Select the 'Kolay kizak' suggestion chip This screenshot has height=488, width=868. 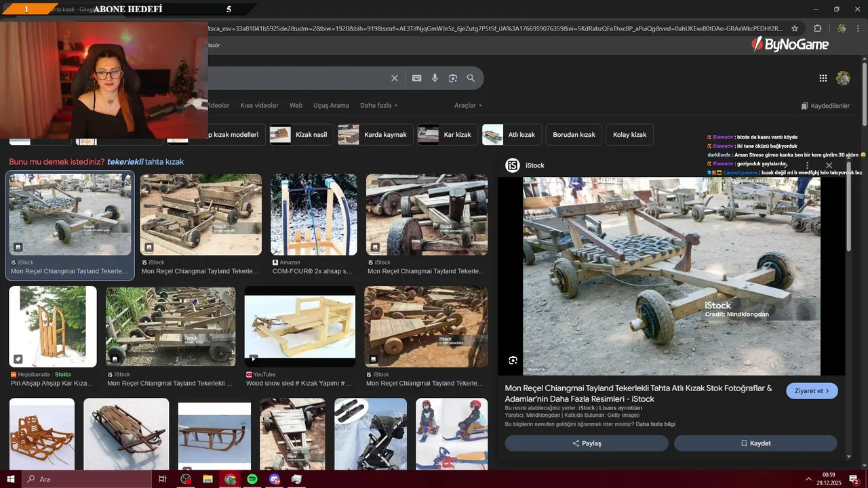pyautogui.click(x=629, y=135)
